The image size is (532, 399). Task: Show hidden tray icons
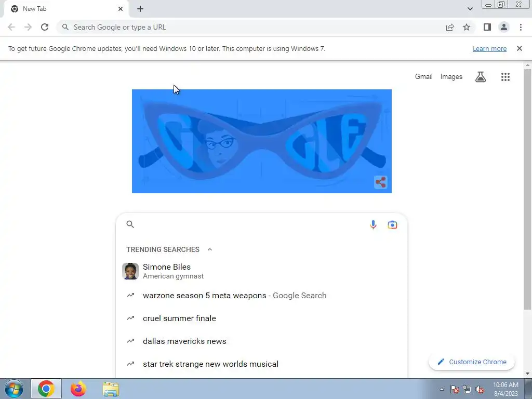click(x=442, y=389)
